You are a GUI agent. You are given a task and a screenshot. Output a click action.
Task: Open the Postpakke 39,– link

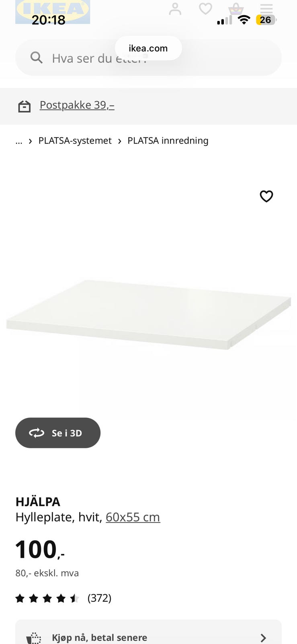(x=77, y=105)
